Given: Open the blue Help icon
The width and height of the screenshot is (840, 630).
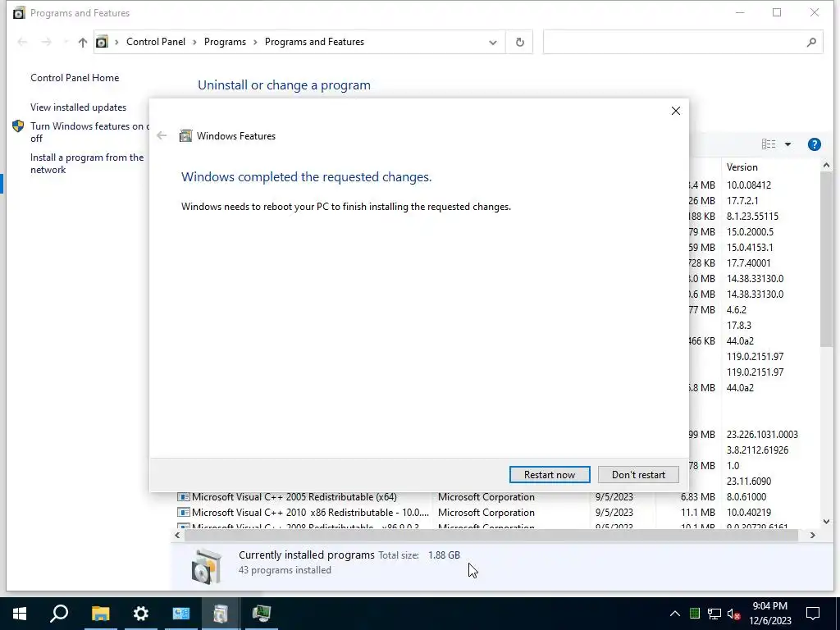Looking at the screenshot, I should tap(814, 144).
